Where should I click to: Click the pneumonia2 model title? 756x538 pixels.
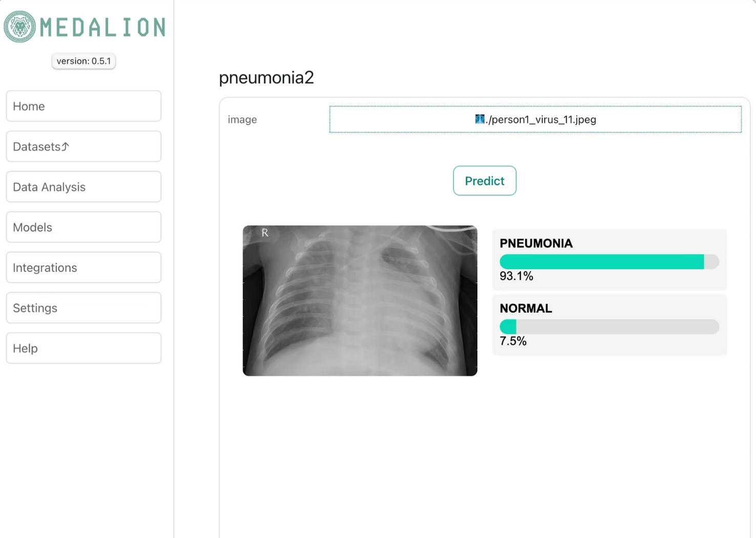tap(266, 78)
